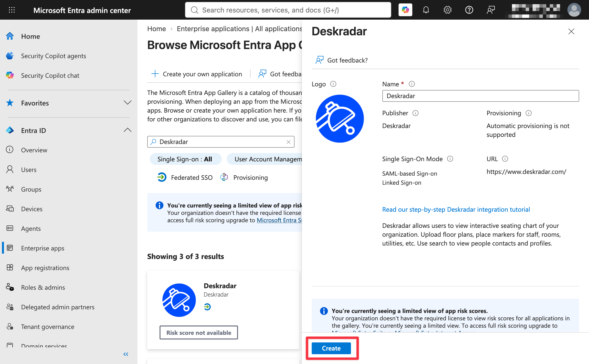The width and height of the screenshot is (589, 364).
Task: Open the account avatar menu
Action: [x=574, y=10]
